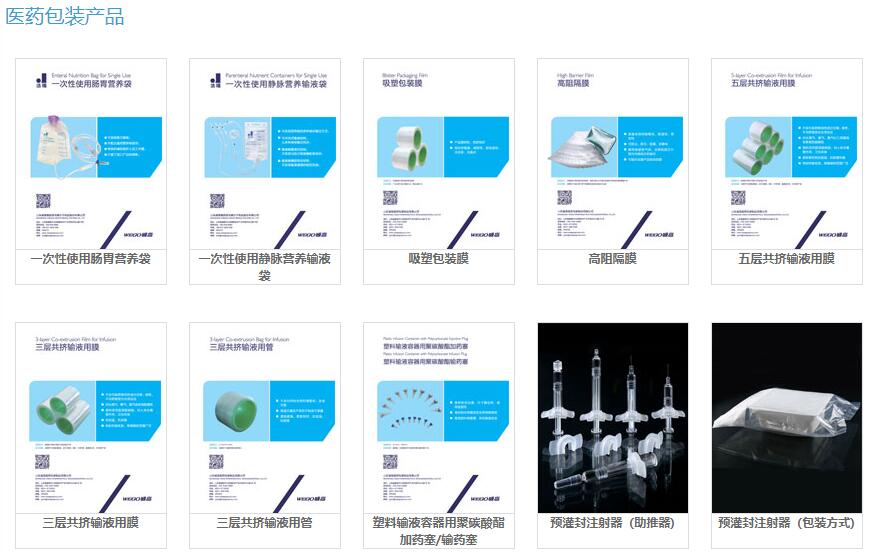872x557 pixels.
Task: Open the packaged syringe tray photo
Action: 787,418
